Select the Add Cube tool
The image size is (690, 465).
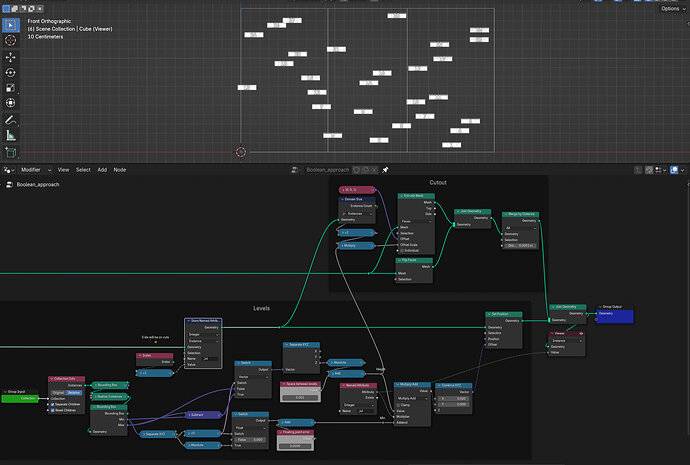[x=11, y=152]
